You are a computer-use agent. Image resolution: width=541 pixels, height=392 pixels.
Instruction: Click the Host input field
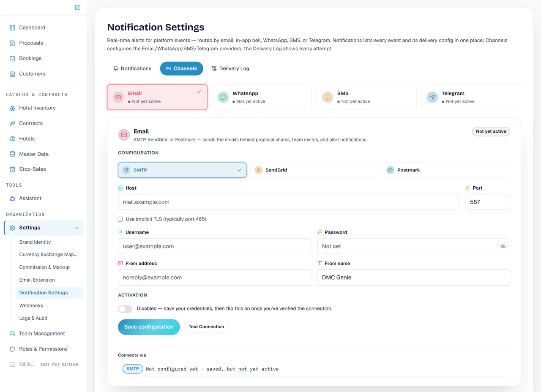click(x=288, y=202)
